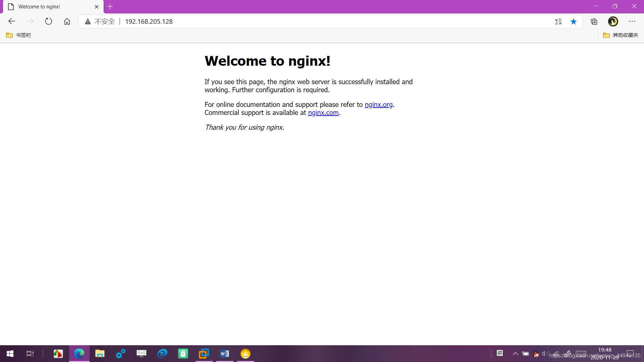Open the touch keyboard tray icon
Viewport: 644px width, 362px height.
coord(581,354)
